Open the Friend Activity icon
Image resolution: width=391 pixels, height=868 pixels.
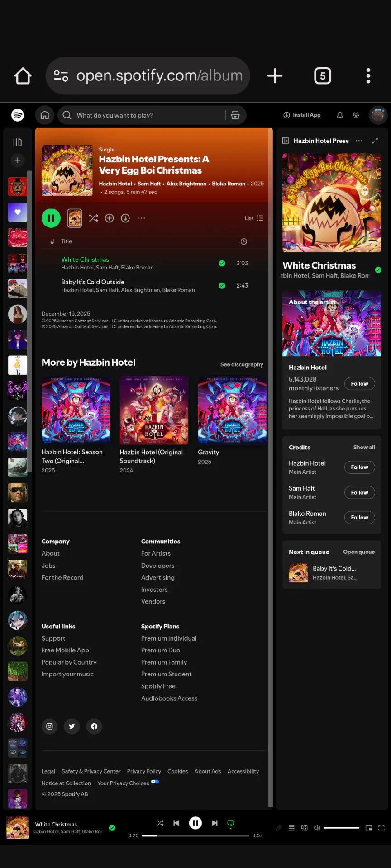click(356, 115)
